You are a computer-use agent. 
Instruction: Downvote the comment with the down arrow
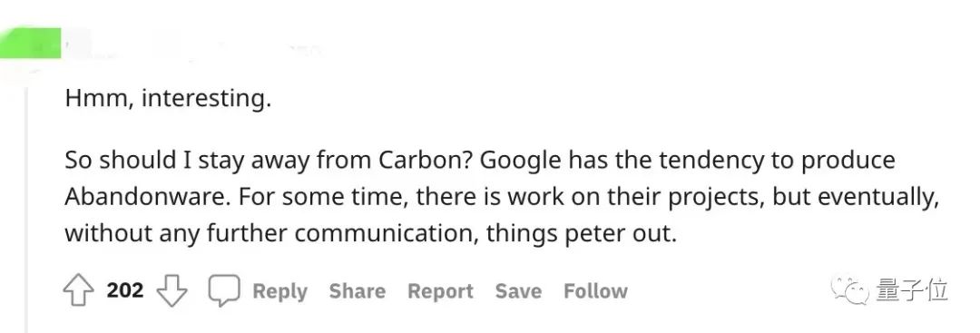pos(171,291)
